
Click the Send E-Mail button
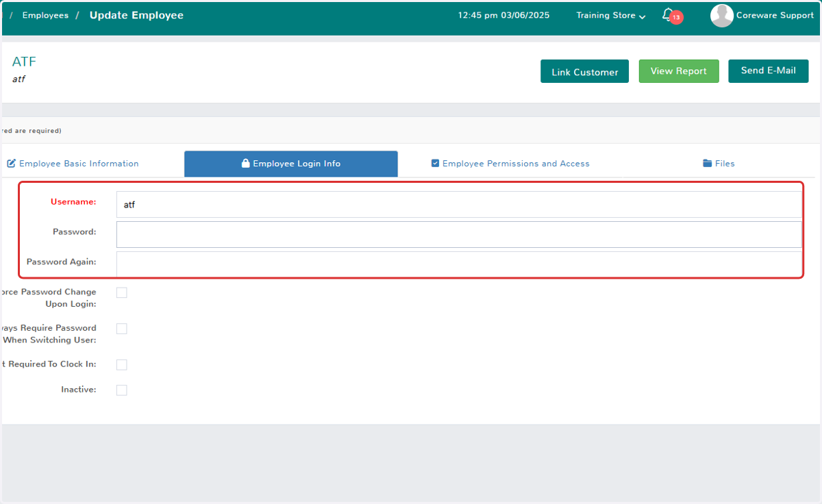click(769, 71)
